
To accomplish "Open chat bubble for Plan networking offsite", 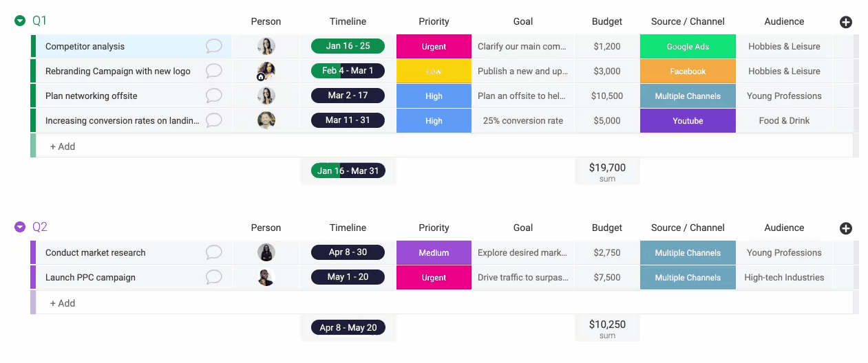I will pyautogui.click(x=214, y=96).
